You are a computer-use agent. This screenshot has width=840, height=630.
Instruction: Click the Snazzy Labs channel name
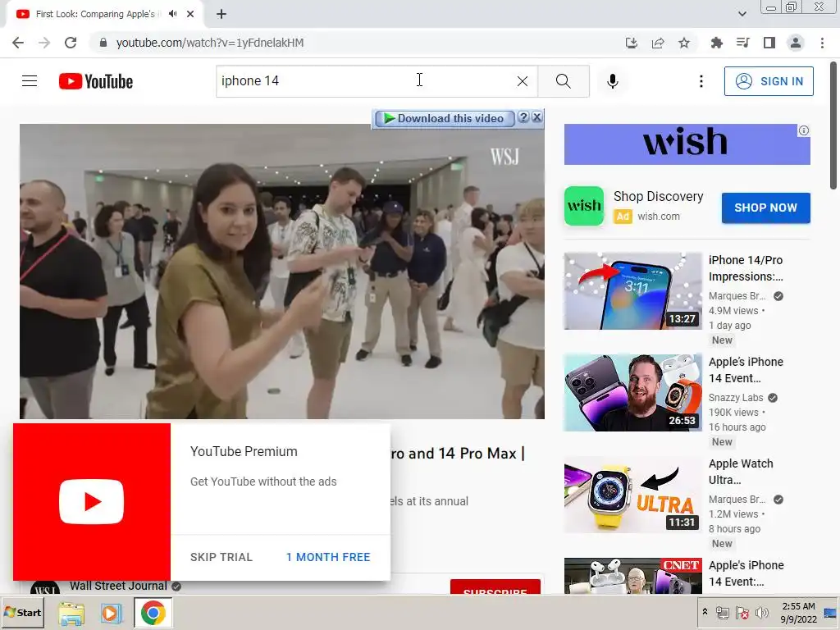[736, 398]
